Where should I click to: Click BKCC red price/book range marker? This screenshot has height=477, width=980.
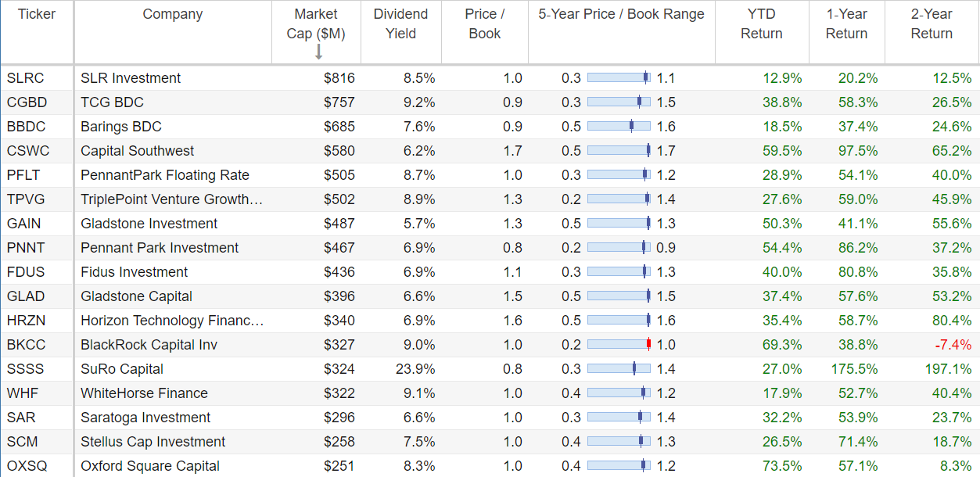(x=648, y=345)
